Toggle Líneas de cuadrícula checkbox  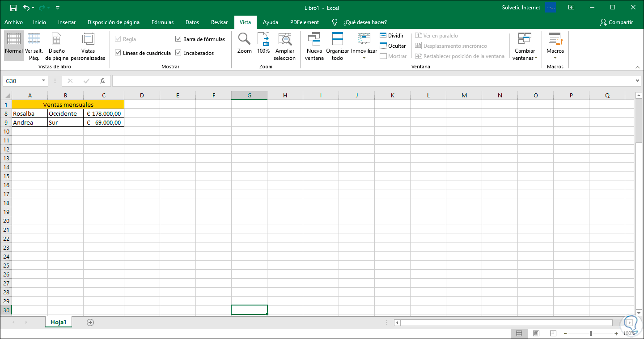118,53
